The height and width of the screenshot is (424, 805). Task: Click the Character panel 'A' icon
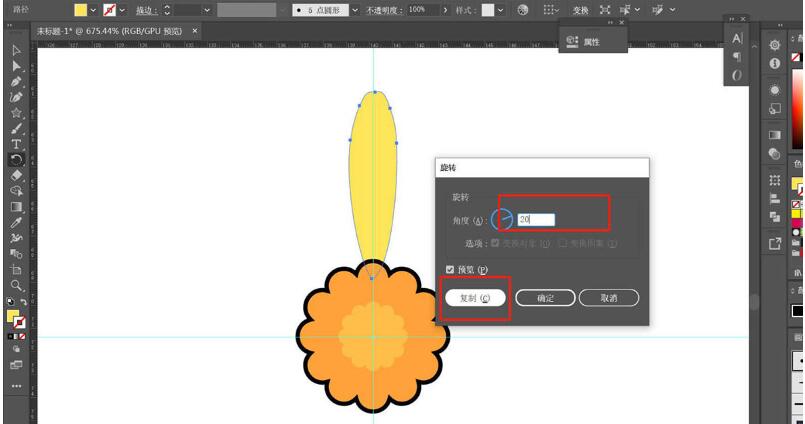[737, 37]
